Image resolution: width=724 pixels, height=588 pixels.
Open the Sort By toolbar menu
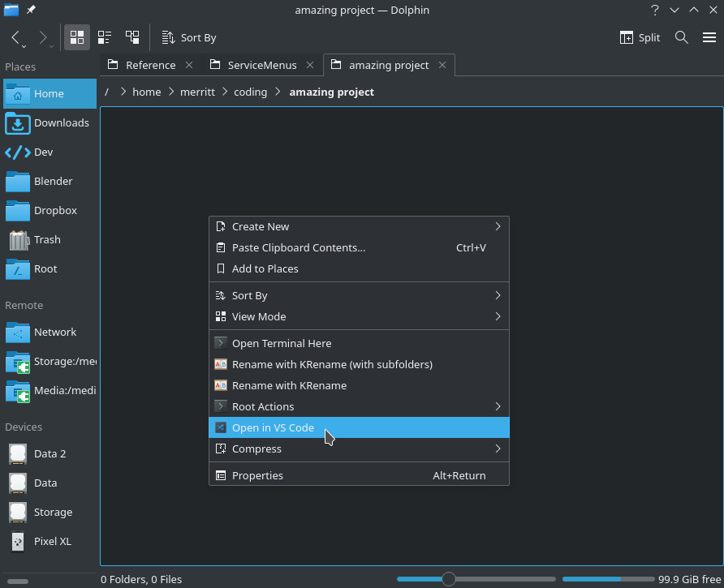(189, 37)
